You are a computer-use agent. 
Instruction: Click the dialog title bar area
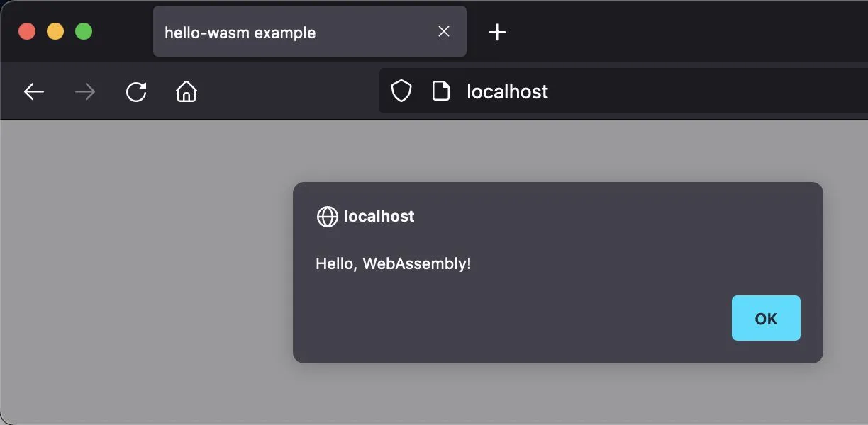pos(558,191)
